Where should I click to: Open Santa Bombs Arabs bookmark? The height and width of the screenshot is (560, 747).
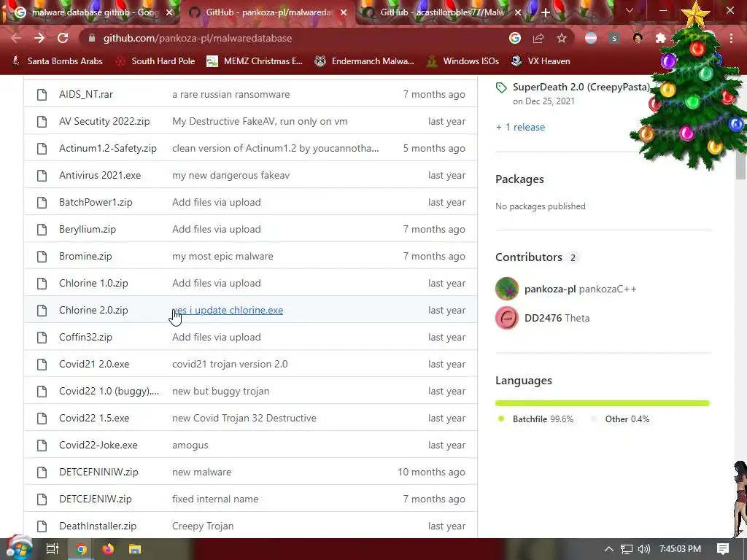pos(57,61)
